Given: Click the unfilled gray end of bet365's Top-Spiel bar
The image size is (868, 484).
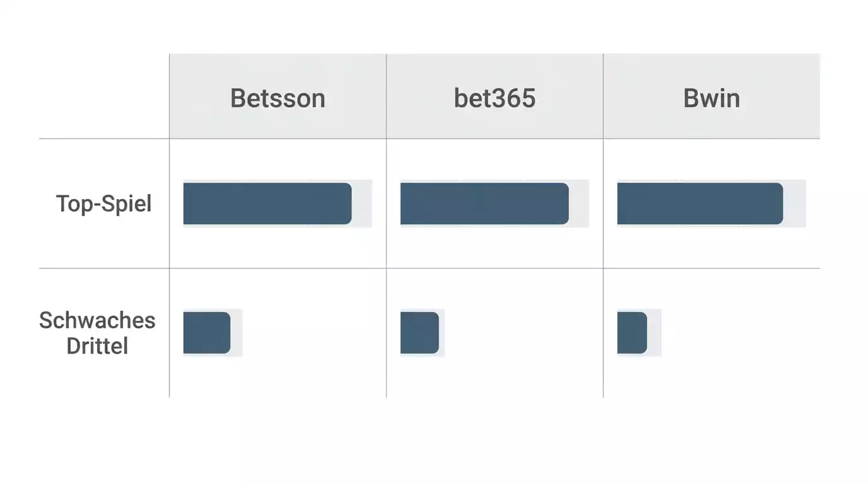Looking at the screenshot, I should point(579,204).
